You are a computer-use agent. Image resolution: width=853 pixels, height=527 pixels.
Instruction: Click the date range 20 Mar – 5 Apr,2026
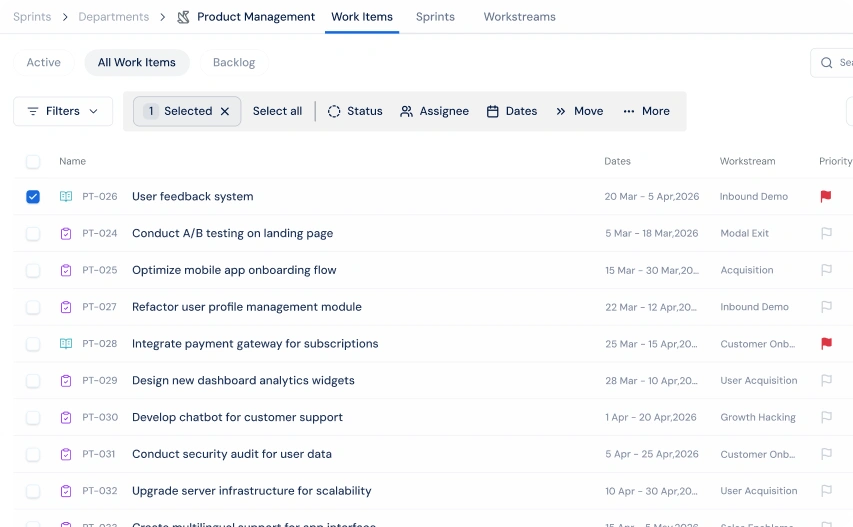pyautogui.click(x=652, y=196)
